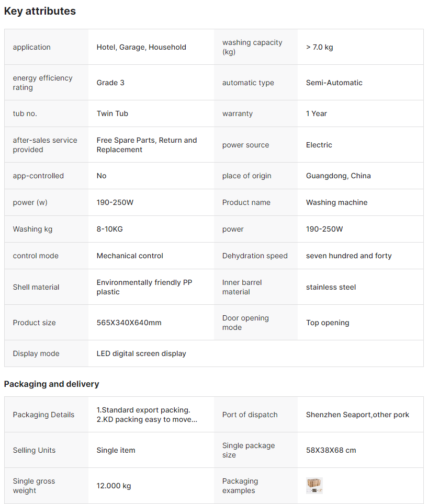Click the 'Mechanical control' value
Image resolution: width=428 pixels, height=504 pixels.
pos(130,256)
